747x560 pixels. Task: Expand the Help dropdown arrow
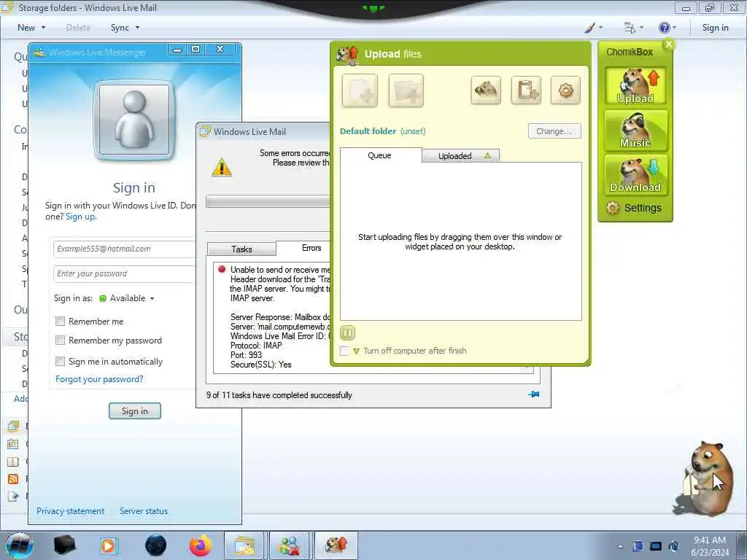coord(674,28)
